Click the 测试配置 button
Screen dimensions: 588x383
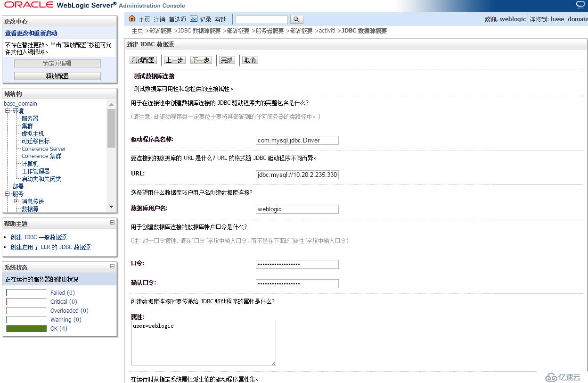143,60
